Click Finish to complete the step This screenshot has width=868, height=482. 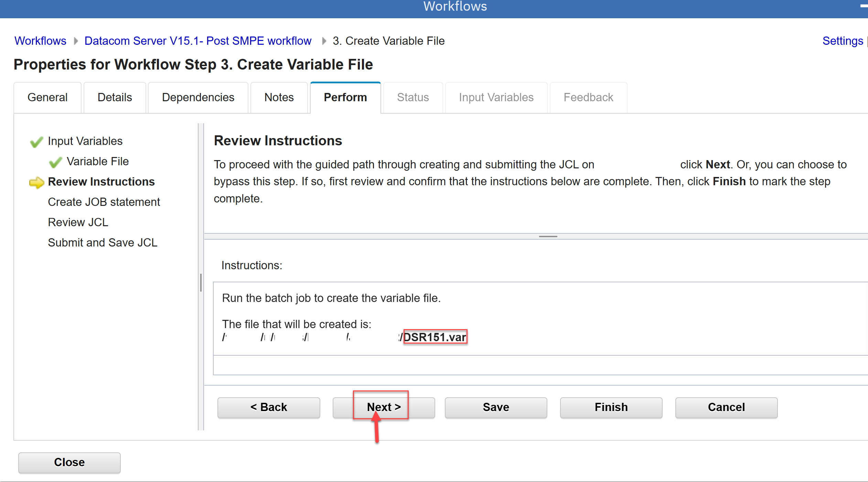tap(611, 407)
